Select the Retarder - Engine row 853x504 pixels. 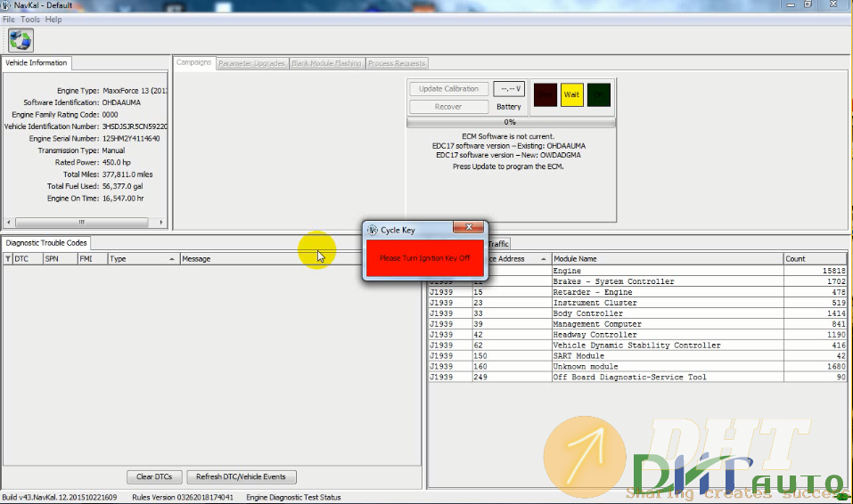pyautogui.click(x=637, y=292)
